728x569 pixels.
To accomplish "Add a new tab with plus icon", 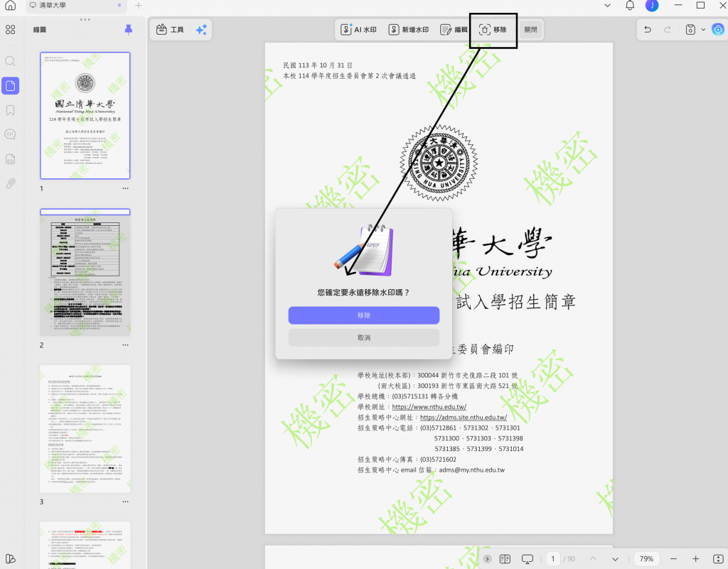I will click(139, 6).
